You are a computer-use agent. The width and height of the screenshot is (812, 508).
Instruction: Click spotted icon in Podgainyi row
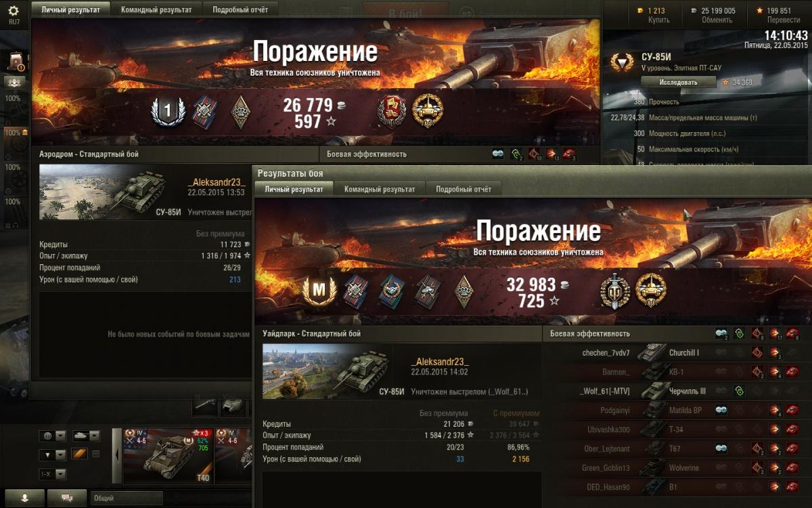click(721, 410)
